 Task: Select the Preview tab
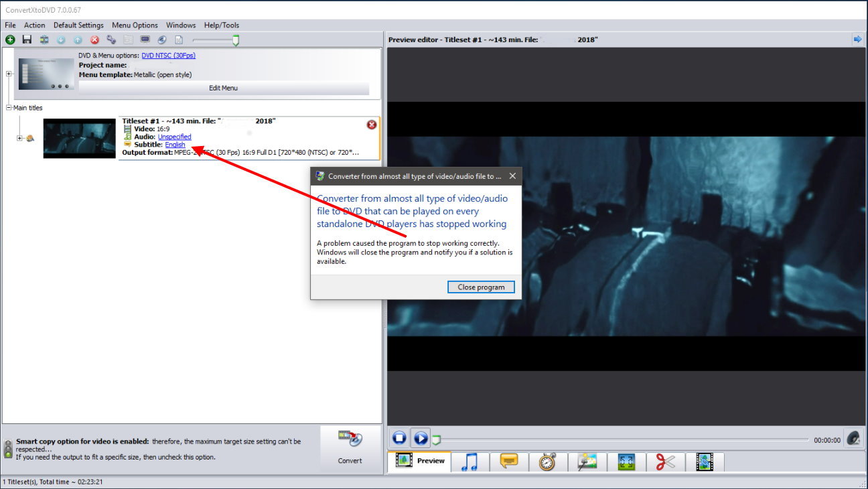click(x=419, y=461)
